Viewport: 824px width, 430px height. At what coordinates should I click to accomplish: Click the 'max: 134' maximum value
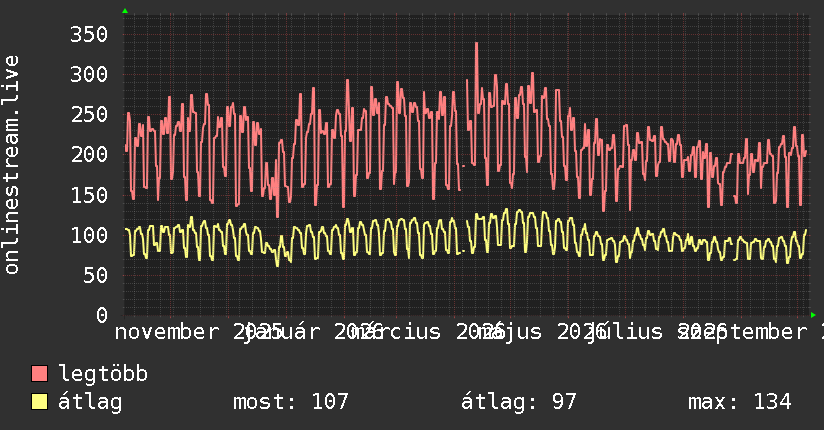click(x=739, y=402)
